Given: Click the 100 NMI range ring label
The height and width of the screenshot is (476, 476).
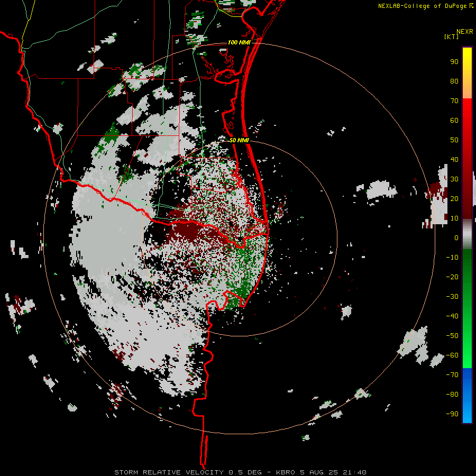Looking at the screenshot, I should (x=239, y=42).
